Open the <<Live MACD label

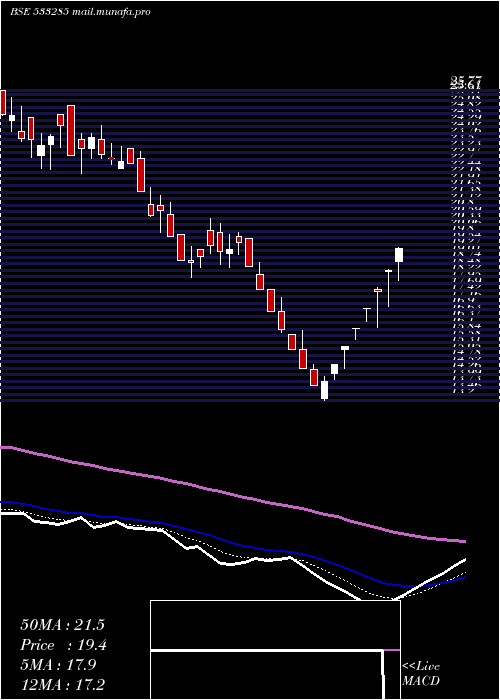[x=421, y=674]
